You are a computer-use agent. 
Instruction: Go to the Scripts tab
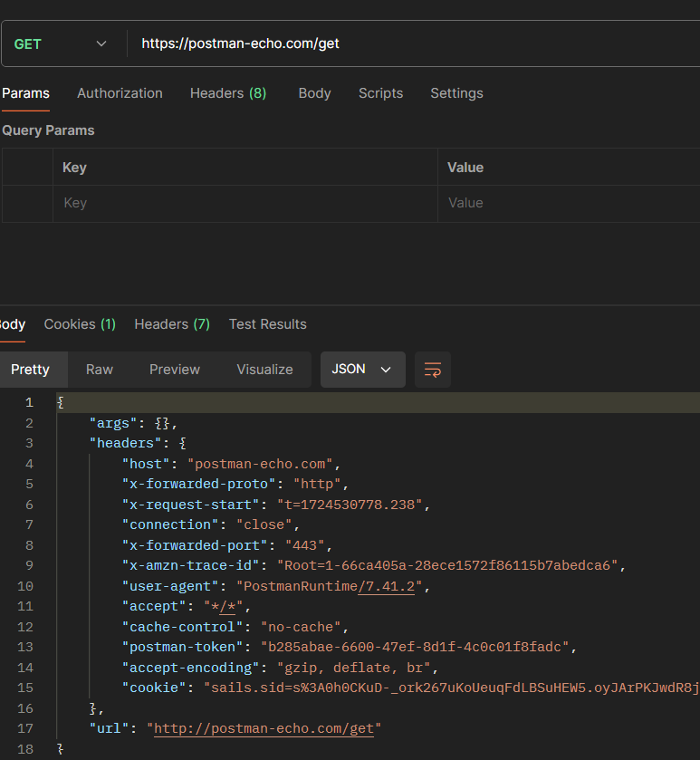click(380, 93)
